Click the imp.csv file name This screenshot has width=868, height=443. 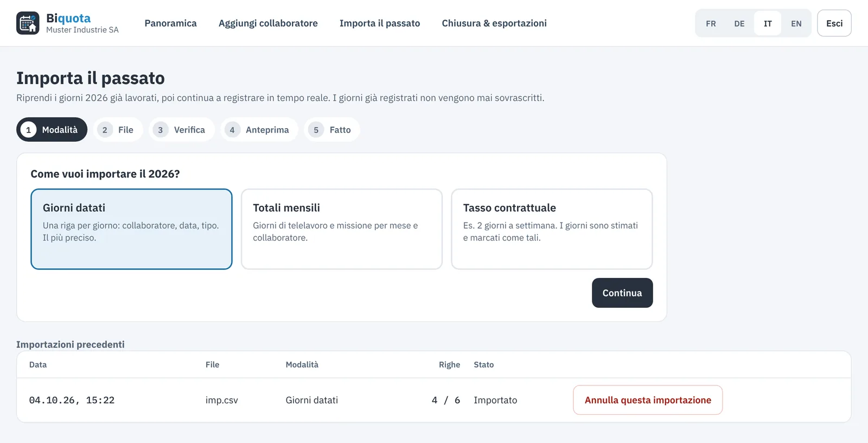[x=222, y=400]
